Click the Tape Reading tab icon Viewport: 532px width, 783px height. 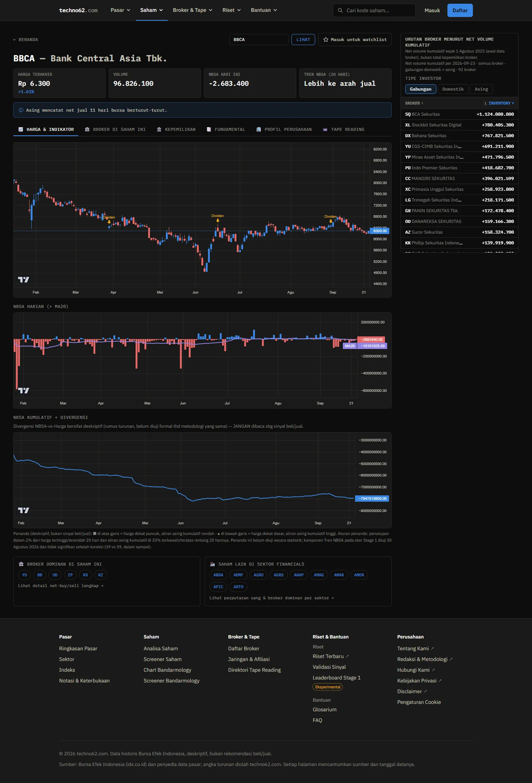(x=325, y=129)
